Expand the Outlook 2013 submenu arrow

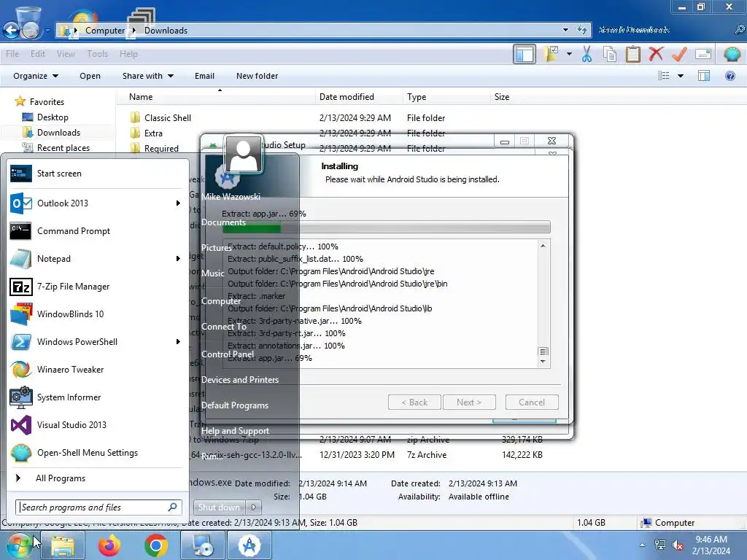[x=178, y=203]
